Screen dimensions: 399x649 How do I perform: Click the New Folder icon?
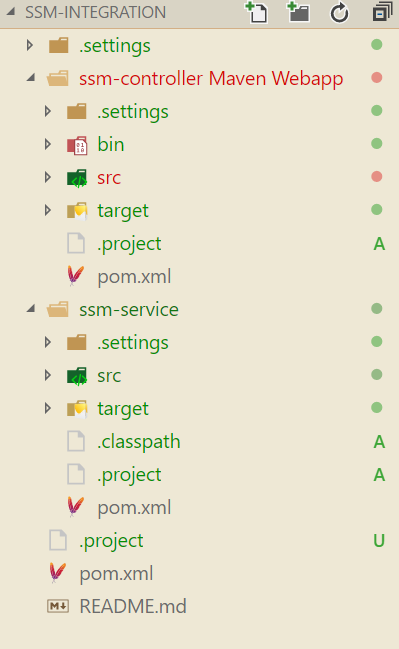click(298, 12)
